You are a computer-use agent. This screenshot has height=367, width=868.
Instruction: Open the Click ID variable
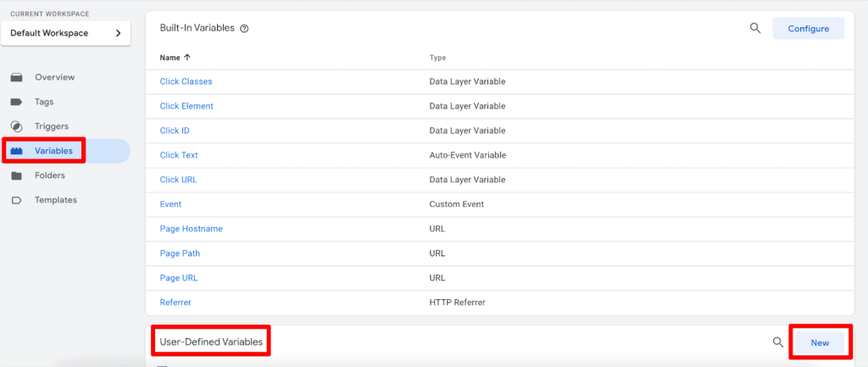(175, 131)
